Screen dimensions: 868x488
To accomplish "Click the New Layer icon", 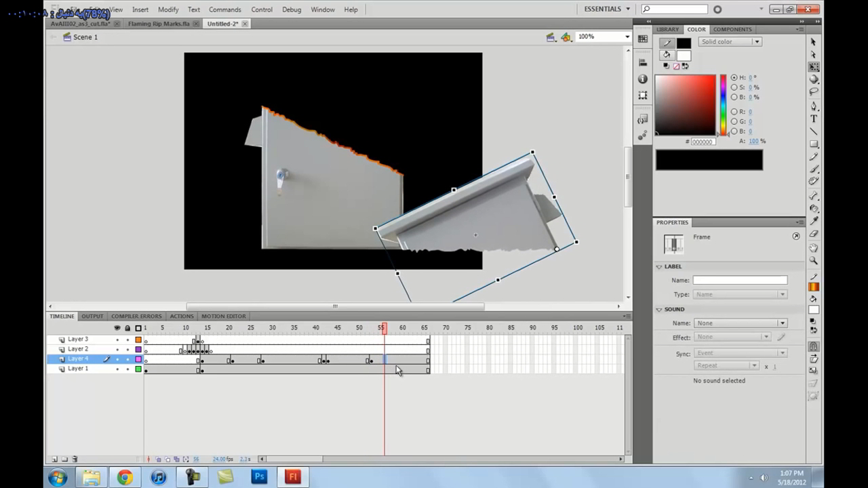I will click(x=55, y=459).
